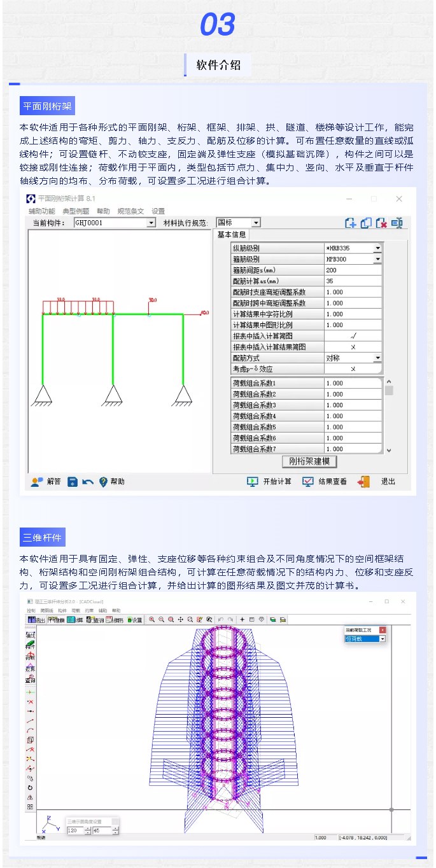436x868 pixels.
Task: Click the 退出 exit door icon
Action: point(363,482)
